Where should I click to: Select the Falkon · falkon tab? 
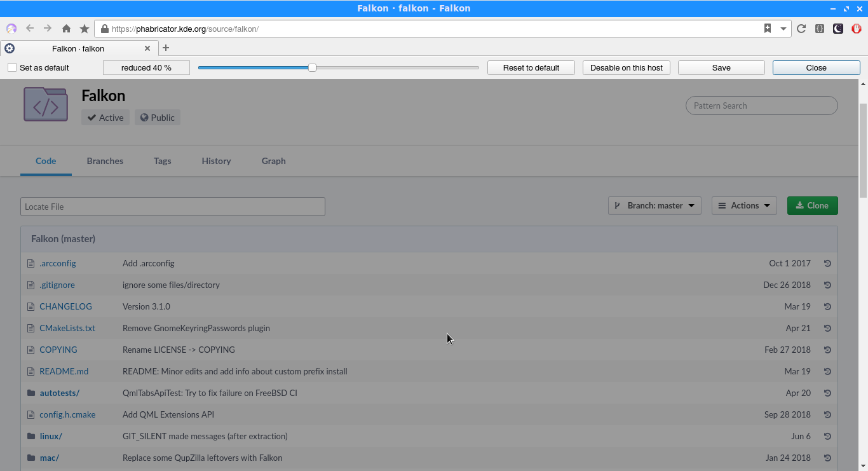click(78, 48)
